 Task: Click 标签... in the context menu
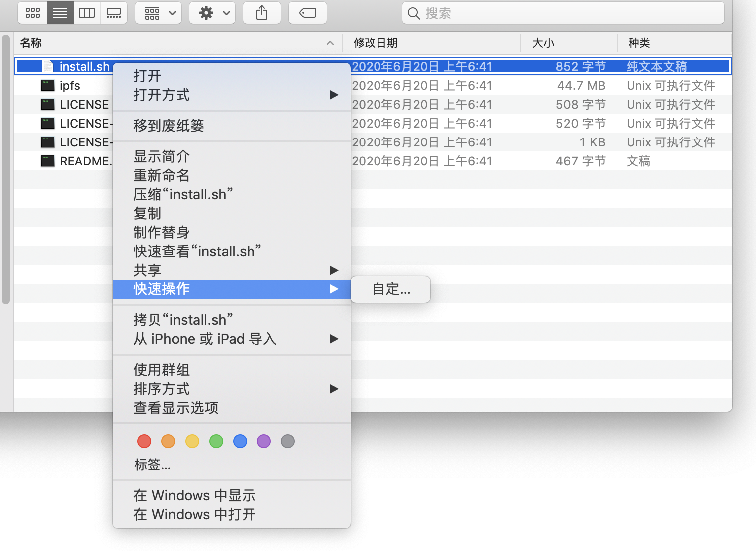[x=152, y=465]
